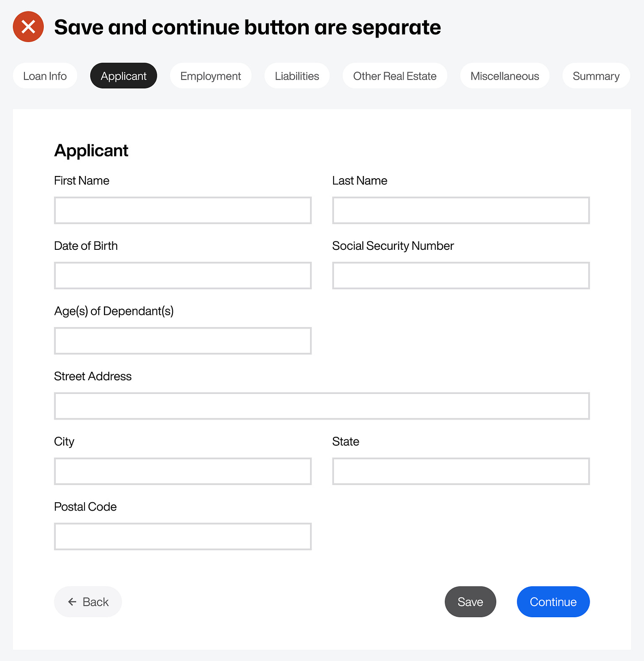Click into the City field

(183, 471)
